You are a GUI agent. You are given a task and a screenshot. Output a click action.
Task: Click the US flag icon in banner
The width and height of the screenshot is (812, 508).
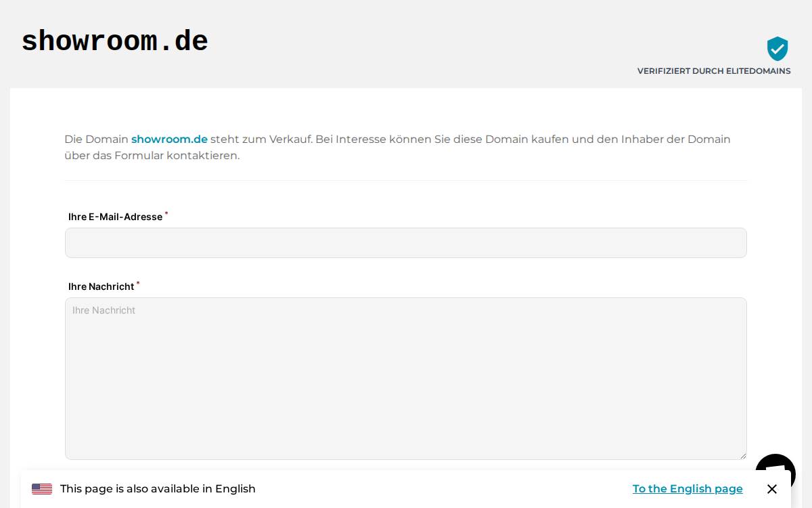click(42, 489)
